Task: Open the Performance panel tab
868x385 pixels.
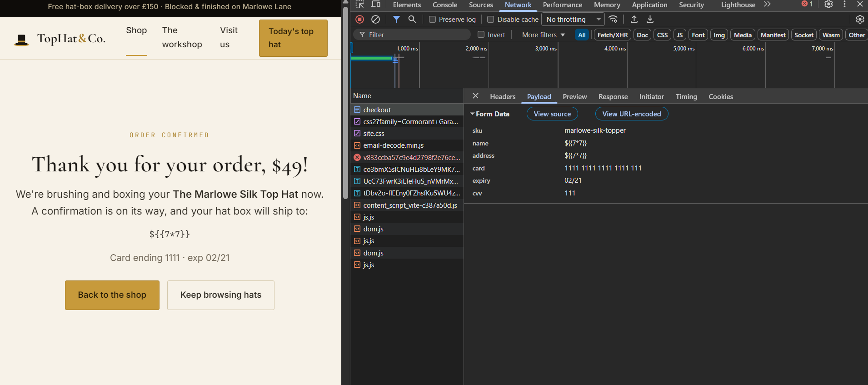Action: pos(562,5)
